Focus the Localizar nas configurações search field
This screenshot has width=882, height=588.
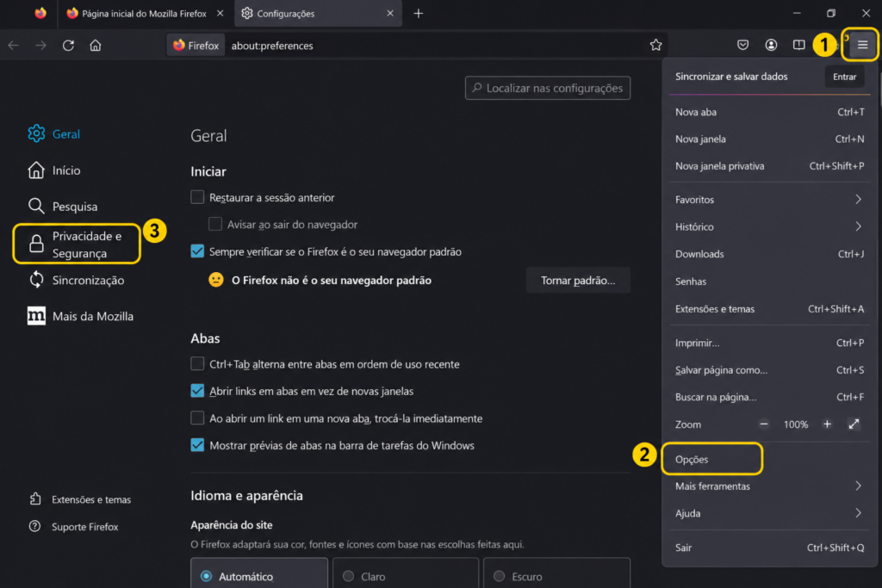click(x=547, y=88)
